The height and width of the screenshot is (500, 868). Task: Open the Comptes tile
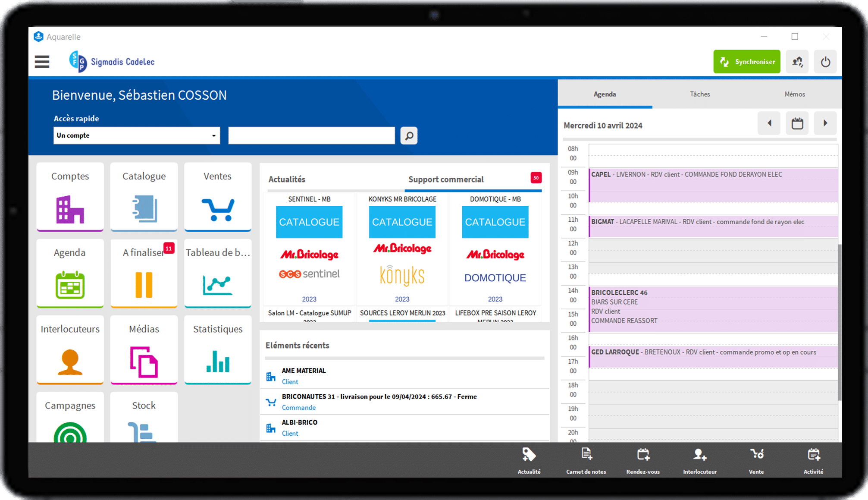pyautogui.click(x=70, y=197)
